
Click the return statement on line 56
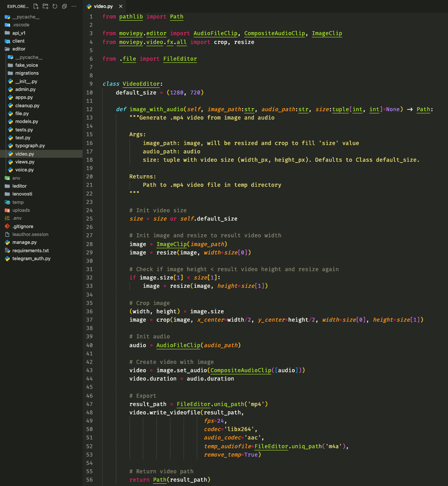tap(170, 480)
